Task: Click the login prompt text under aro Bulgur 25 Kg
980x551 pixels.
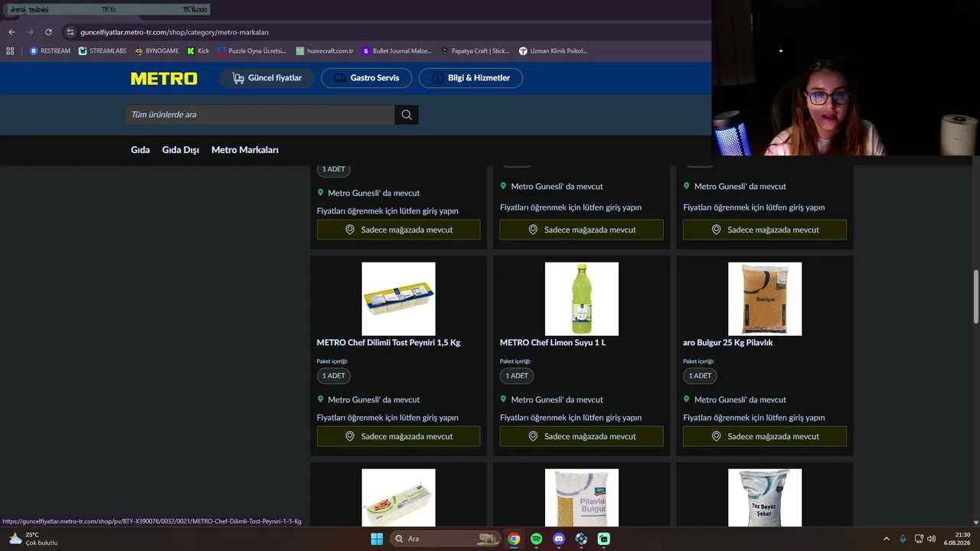Action: (753, 418)
